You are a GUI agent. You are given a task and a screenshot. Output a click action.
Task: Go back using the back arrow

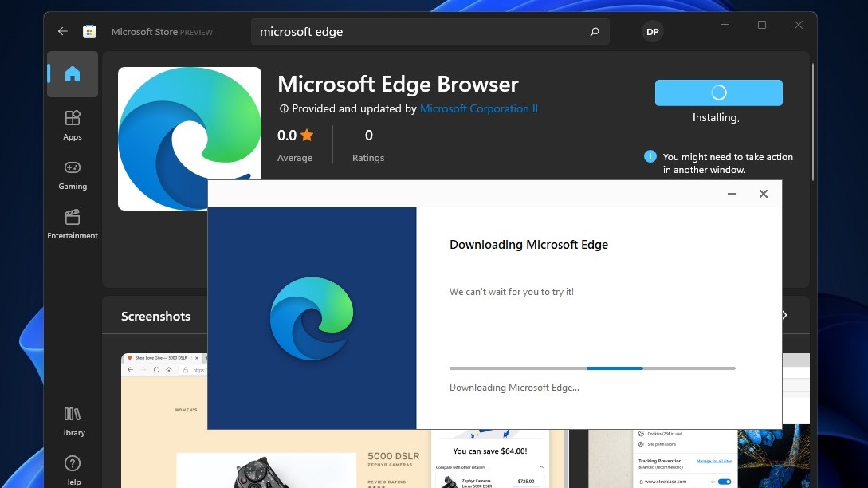point(62,32)
